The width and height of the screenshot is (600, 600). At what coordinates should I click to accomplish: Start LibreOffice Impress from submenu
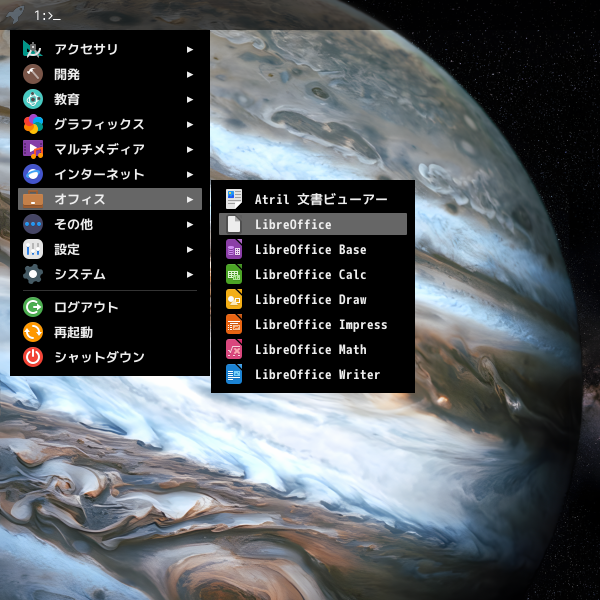click(x=313, y=324)
